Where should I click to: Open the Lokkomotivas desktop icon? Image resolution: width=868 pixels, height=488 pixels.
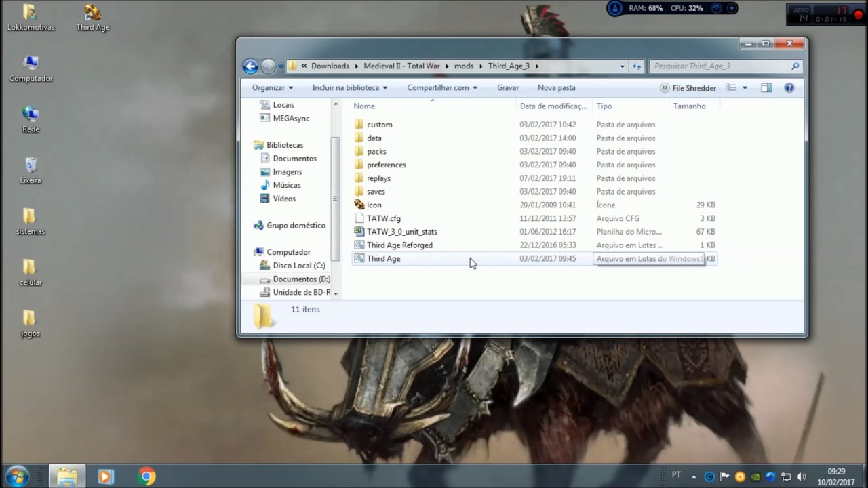click(31, 18)
